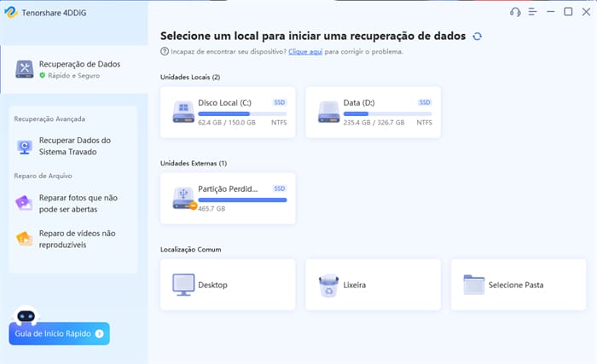Image resolution: width=597 pixels, height=364 pixels.
Task: Click the Selecione Pasta folder icon
Action: click(473, 284)
